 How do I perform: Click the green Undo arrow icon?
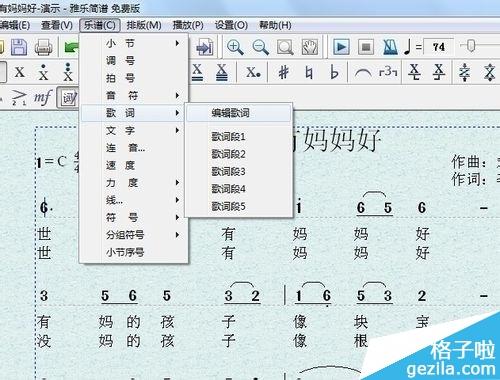pos(71,47)
